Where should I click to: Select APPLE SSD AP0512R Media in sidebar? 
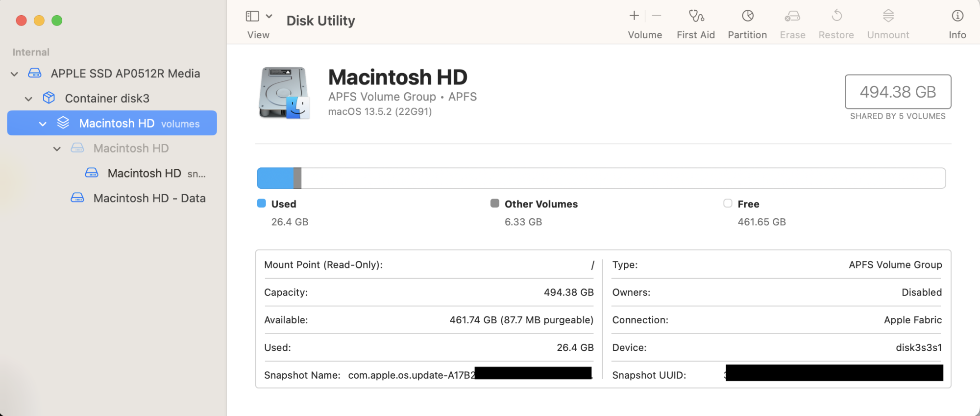[x=125, y=74]
